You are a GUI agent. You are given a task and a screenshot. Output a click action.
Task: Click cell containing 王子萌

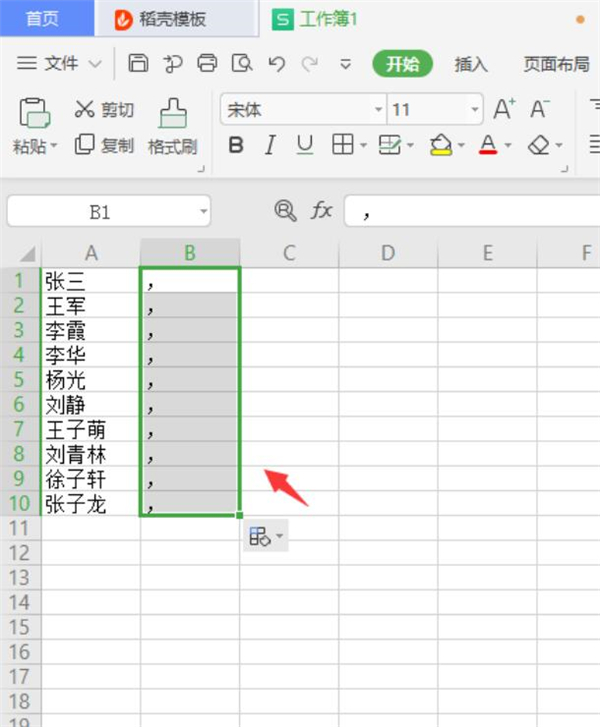(x=90, y=429)
